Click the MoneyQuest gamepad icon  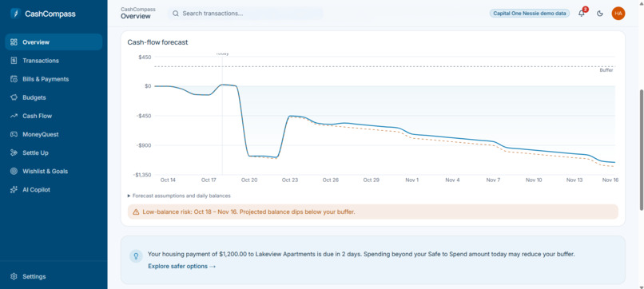[14, 134]
